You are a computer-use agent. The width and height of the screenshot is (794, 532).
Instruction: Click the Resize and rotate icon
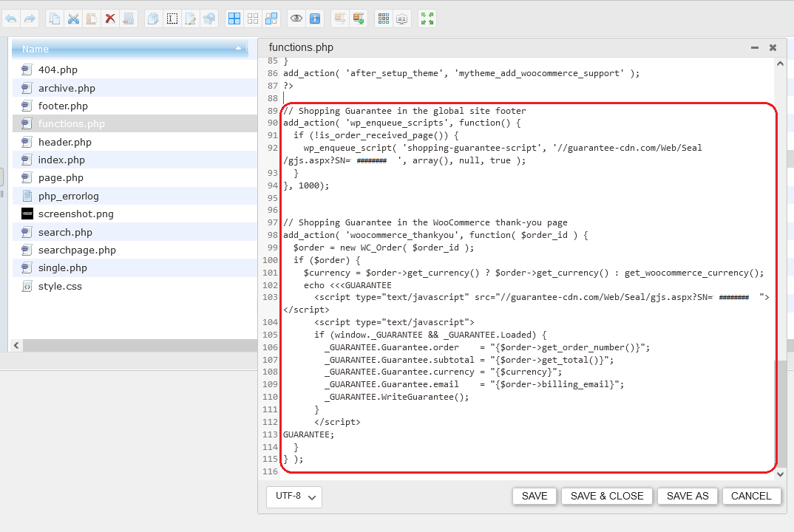[209, 19]
